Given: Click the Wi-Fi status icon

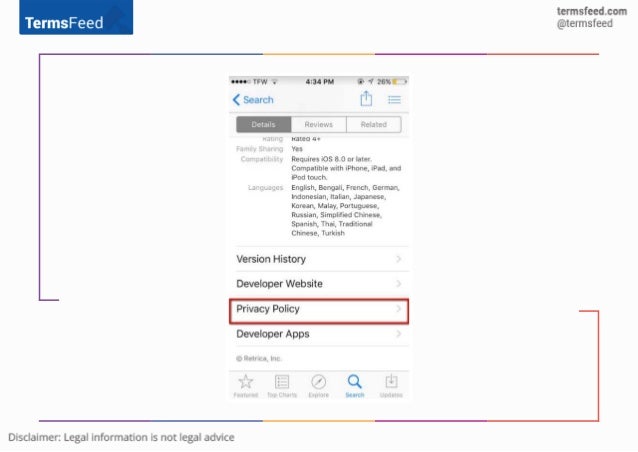Looking at the screenshot, I should click(275, 82).
